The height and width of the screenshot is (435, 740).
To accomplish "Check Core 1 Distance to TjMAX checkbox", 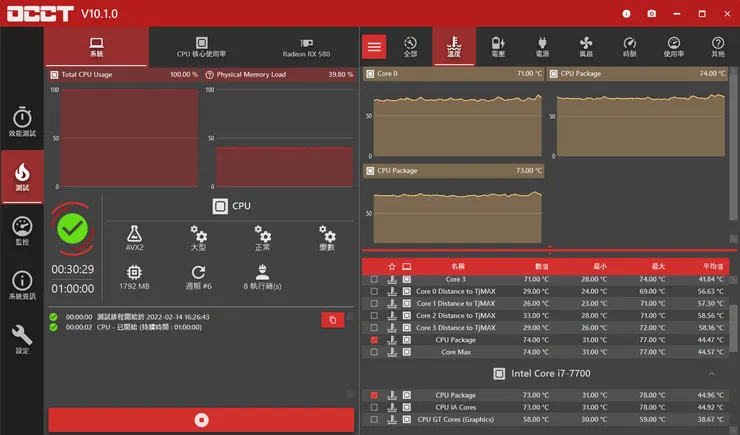I will click(374, 303).
